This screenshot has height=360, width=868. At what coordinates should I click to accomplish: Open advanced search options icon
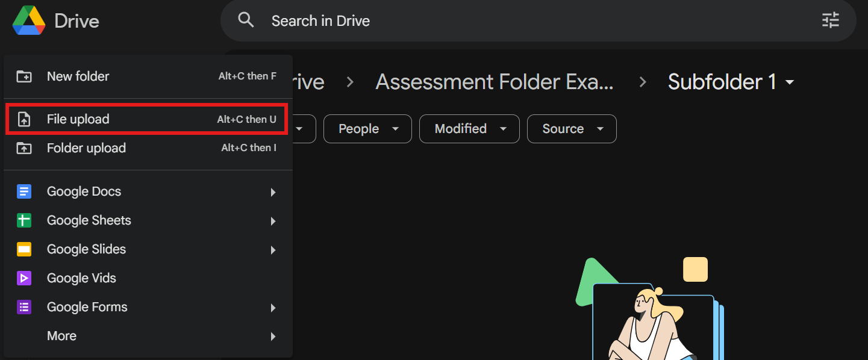[x=831, y=20]
